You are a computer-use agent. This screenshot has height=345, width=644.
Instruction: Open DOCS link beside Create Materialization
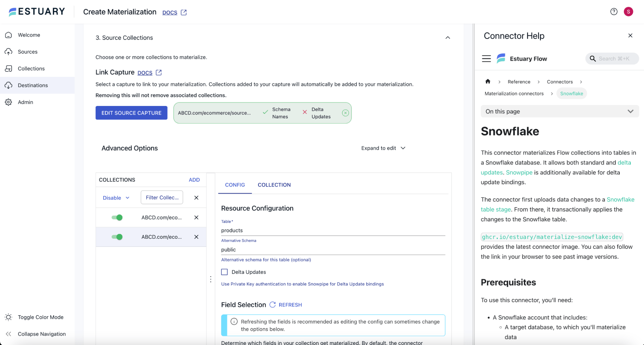tap(170, 12)
